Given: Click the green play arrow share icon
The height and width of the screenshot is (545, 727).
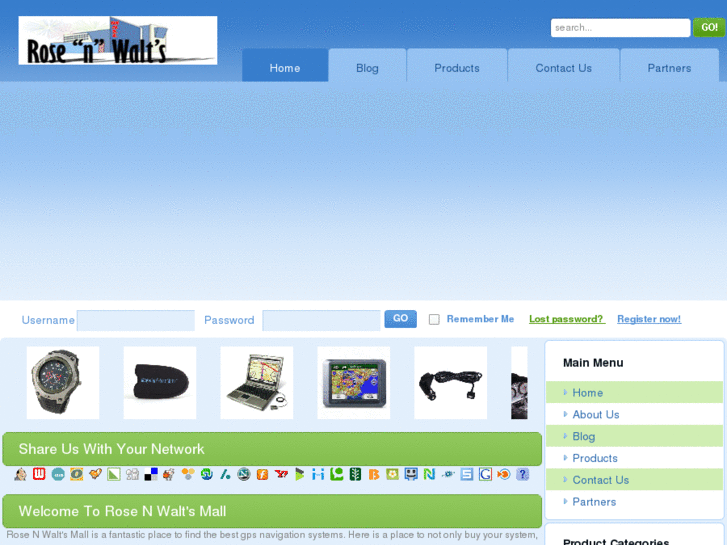Looking at the screenshot, I should (300, 474).
